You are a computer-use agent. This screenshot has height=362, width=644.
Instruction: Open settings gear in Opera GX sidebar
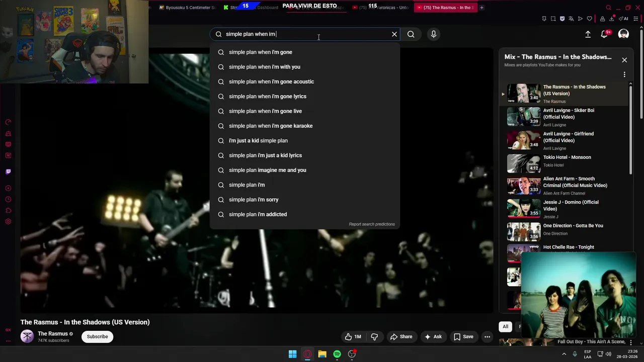point(8,222)
